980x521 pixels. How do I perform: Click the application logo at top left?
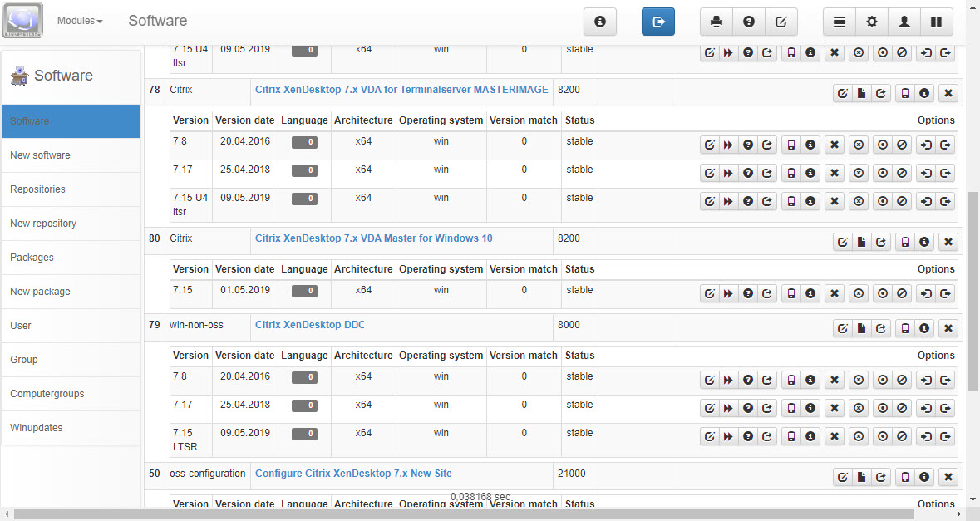pos(22,20)
